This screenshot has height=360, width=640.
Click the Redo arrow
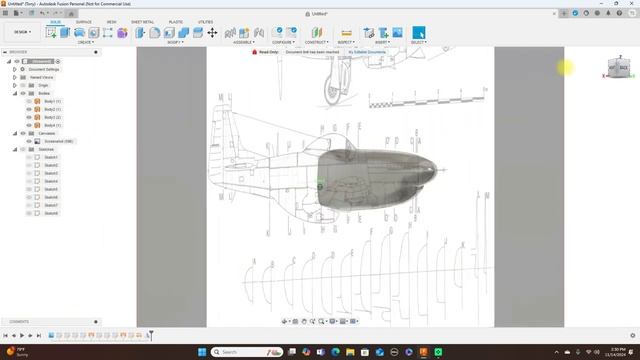click(x=56, y=13)
